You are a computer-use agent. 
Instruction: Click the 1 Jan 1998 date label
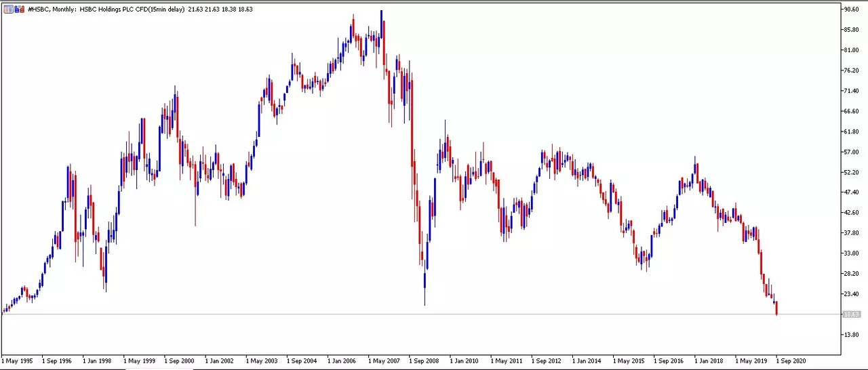(98, 361)
